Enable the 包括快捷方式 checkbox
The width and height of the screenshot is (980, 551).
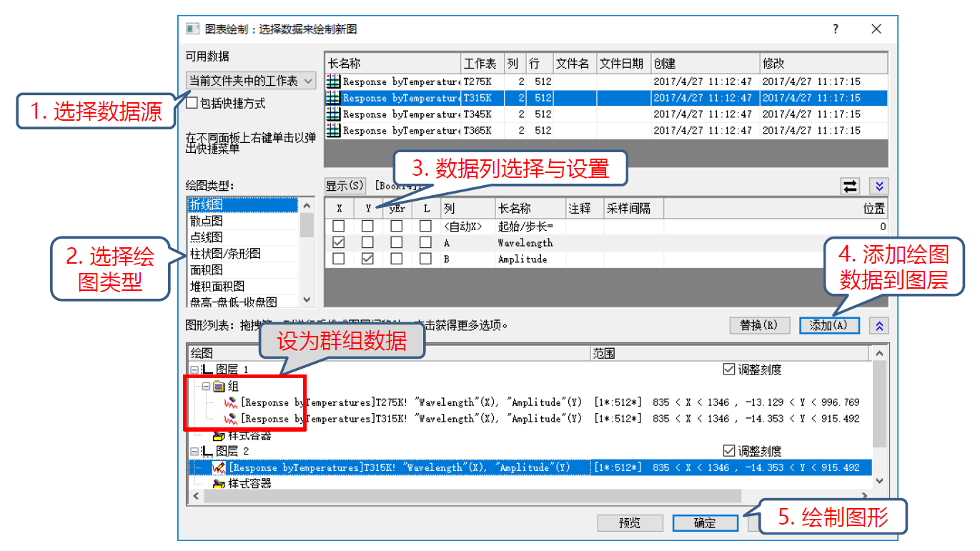pos(192,103)
